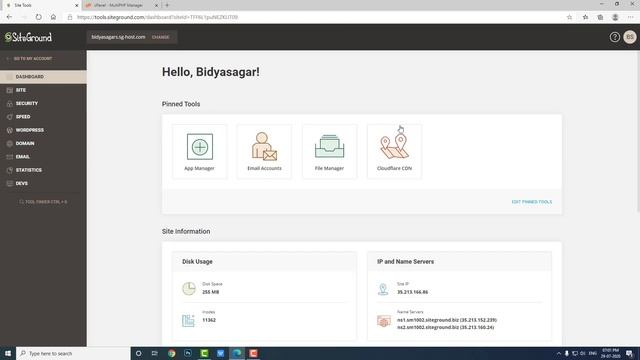Click the Site IP value 35.213.166.86
Image resolution: width=640 pixels, height=360 pixels.
click(x=413, y=292)
